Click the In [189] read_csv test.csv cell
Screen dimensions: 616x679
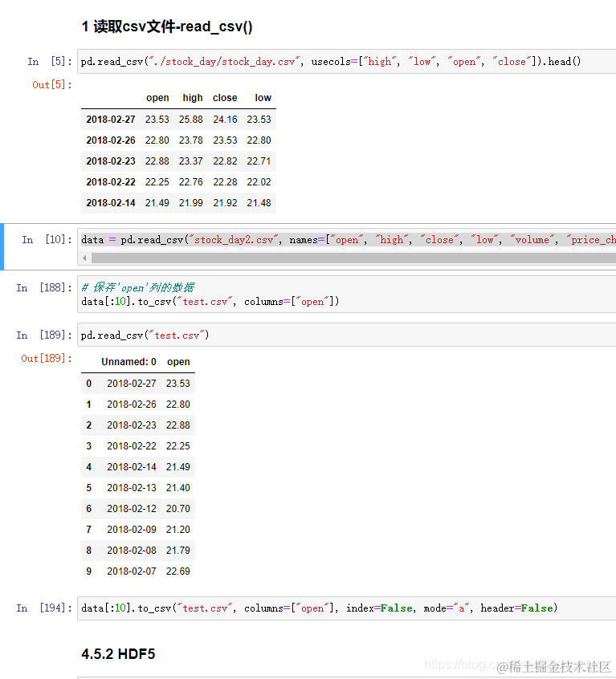(347, 335)
